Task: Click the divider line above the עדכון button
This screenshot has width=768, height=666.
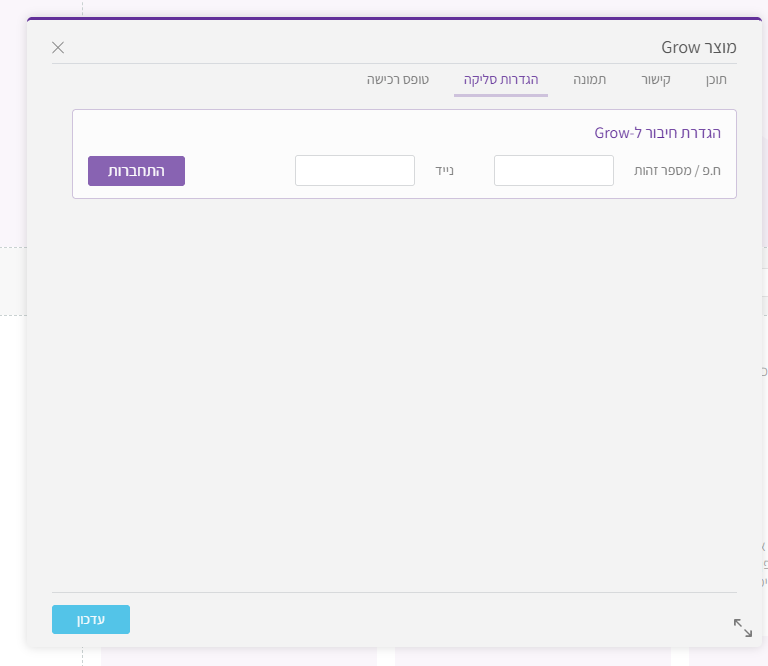Action: (400, 592)
